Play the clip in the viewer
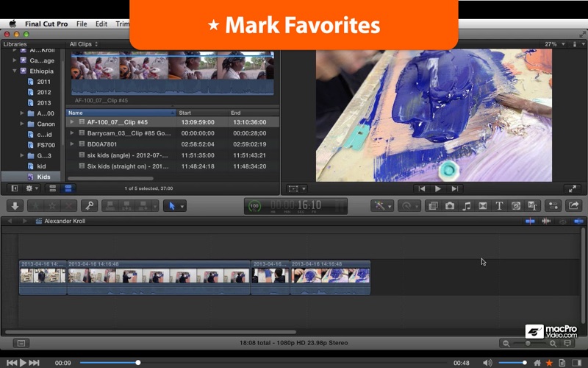The height and width of the screenshot is (368, 588). coord(437,189)
